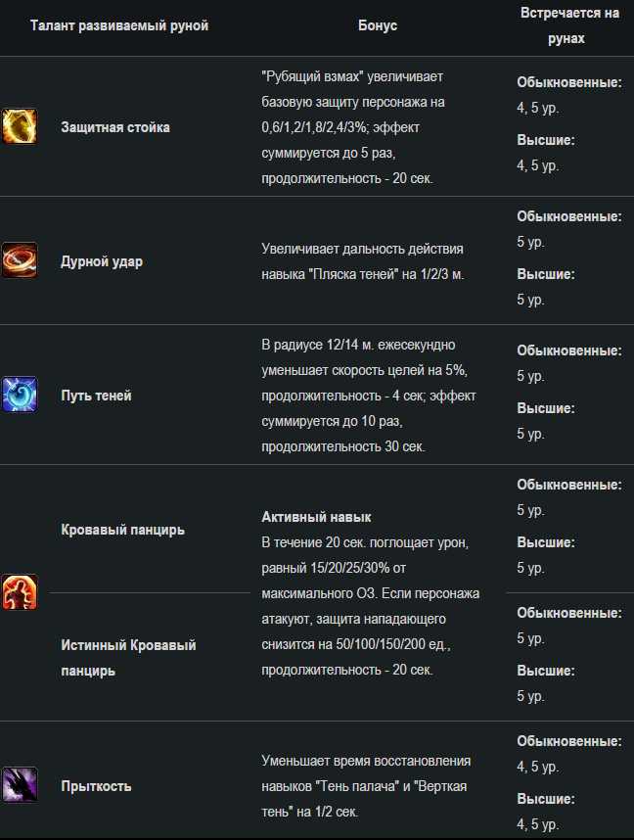Select the Дурной удар talent name
Image resolution: width=634 pixels, height=840 pixels.
pos(102,262)
